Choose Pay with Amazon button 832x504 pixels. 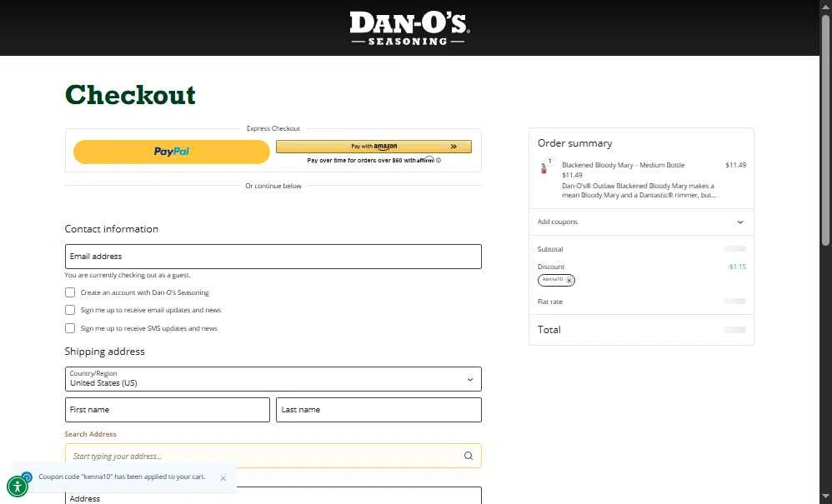[373, 147]
